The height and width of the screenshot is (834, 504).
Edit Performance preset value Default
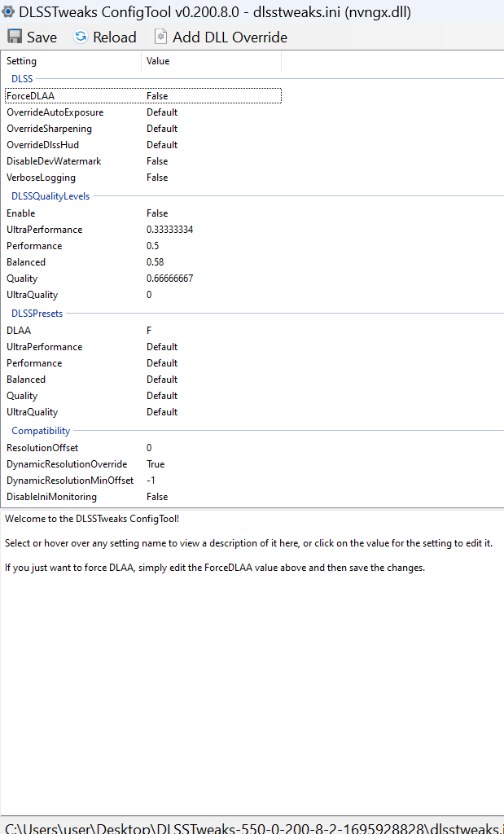[162, 363]
